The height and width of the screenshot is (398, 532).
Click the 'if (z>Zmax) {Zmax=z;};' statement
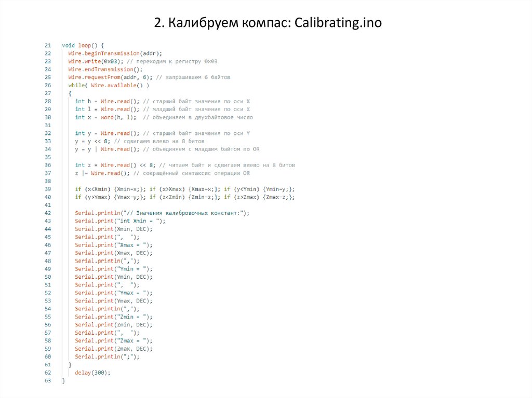(260, 197)
